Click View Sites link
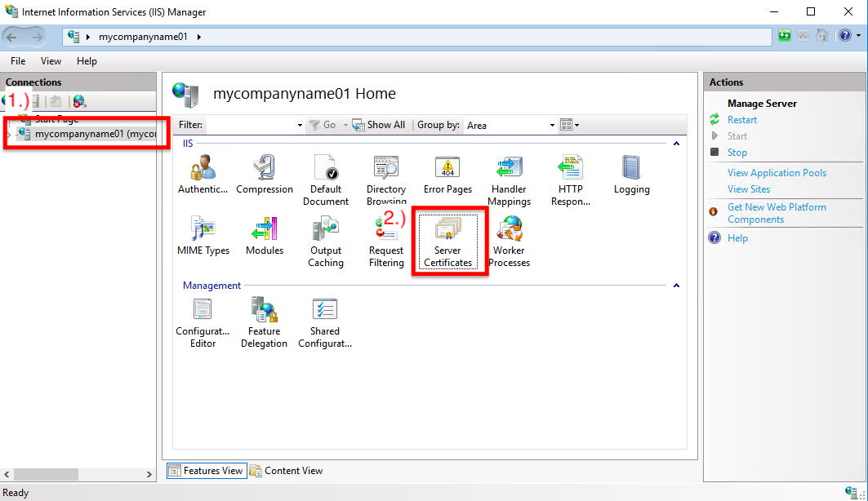Viewport: 868px width, 501px height. click(x=749, y=189)
